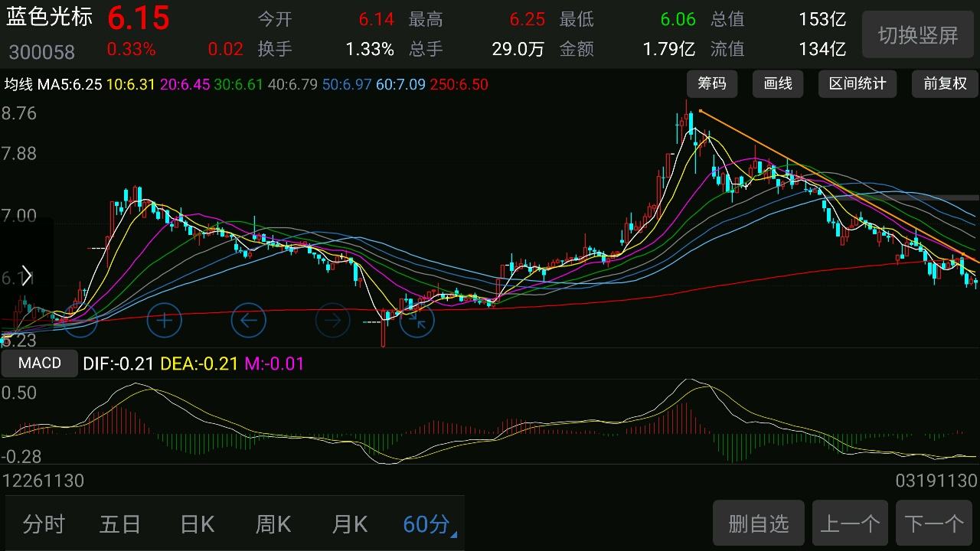Viewport: 980px width, 551px height.
Task: Tap the light-blue 60:7.09 MA legend
Action: click(x=401, y=84)
